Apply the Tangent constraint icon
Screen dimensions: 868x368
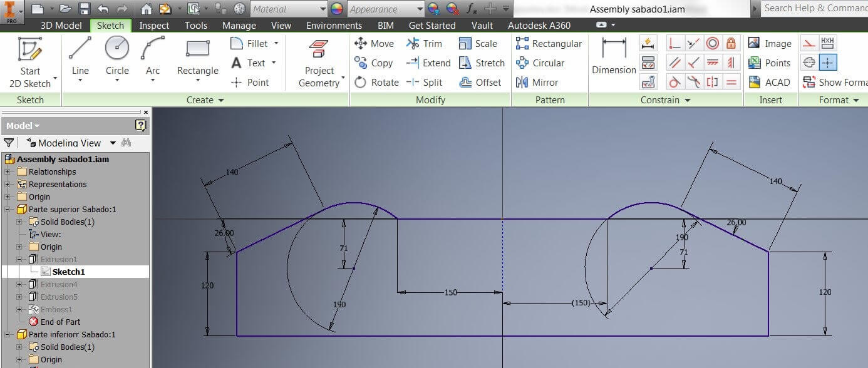pos(674,82)
